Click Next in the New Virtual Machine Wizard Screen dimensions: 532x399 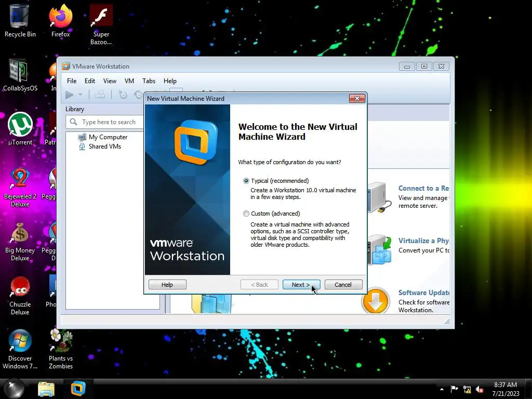coord(301,284)
